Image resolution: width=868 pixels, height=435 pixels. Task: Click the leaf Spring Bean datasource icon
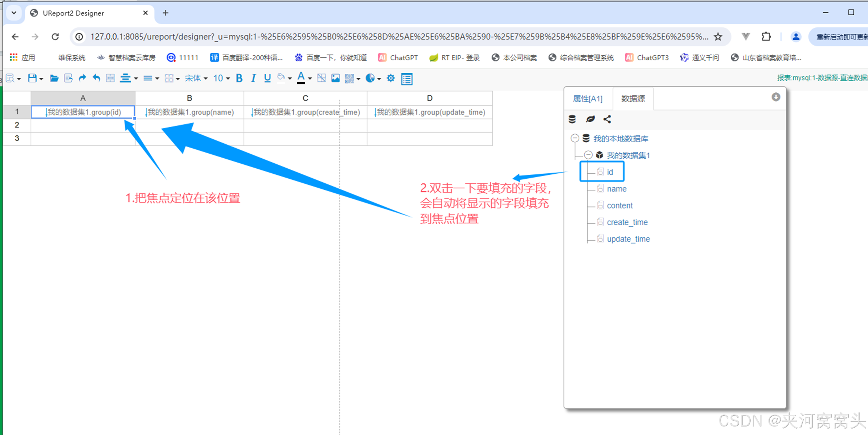pos(590,119)
